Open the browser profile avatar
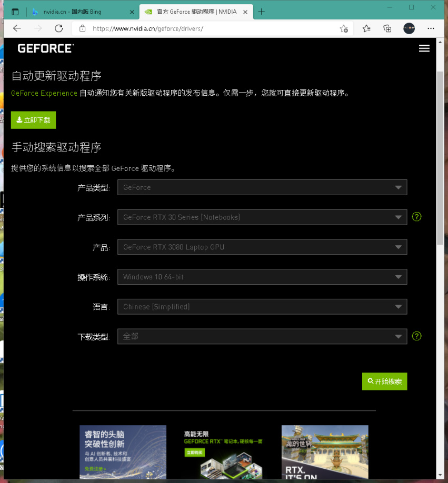The width and height of the screenshot is (448, 483). click(409, 28)
